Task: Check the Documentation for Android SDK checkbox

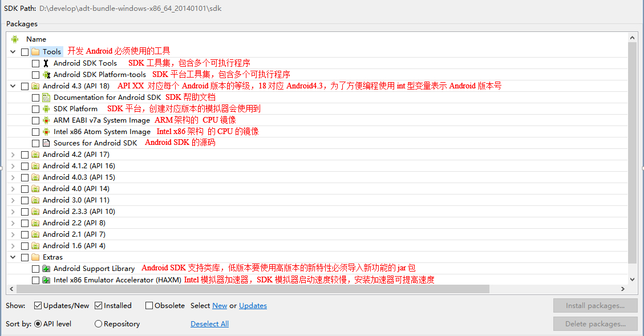Action: (36, 98)
